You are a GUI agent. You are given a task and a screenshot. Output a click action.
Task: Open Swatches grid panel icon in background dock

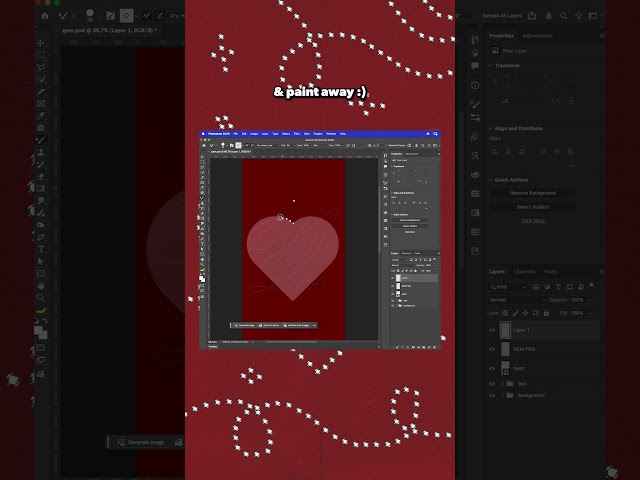click(x=475, y=193)
